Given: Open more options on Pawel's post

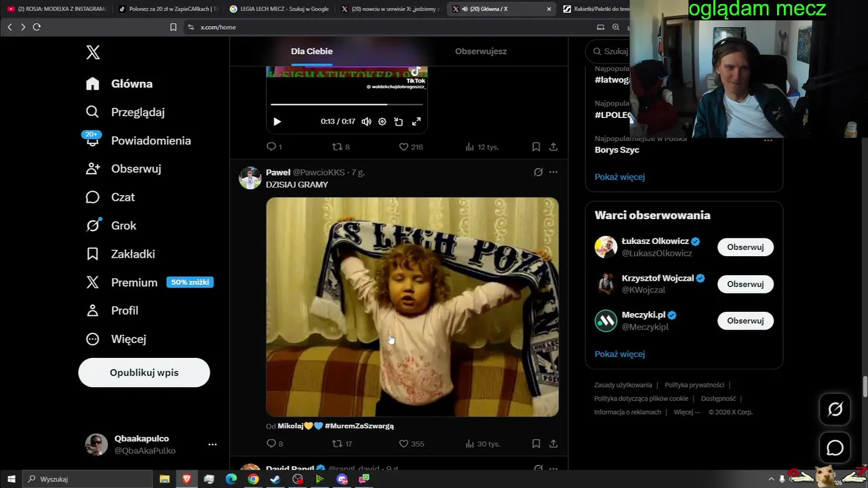Looking at the screenshot, I should click(553, 172).
